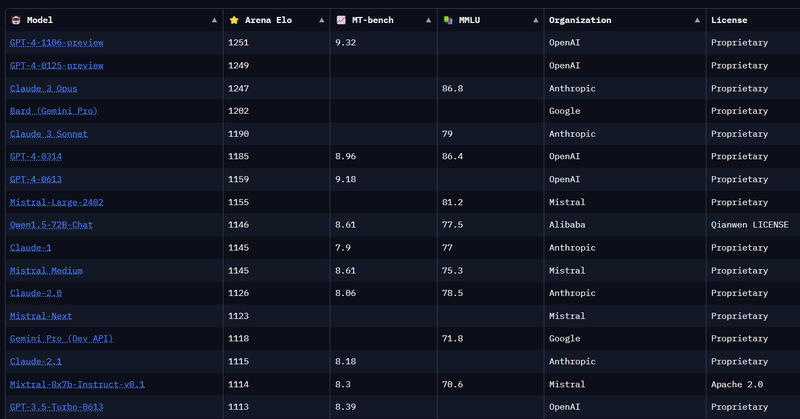Open the GPT-3.5-Turbo-0613 link
Image resolution: width=800 pixels, height=419 pixels.
point(57,407)
